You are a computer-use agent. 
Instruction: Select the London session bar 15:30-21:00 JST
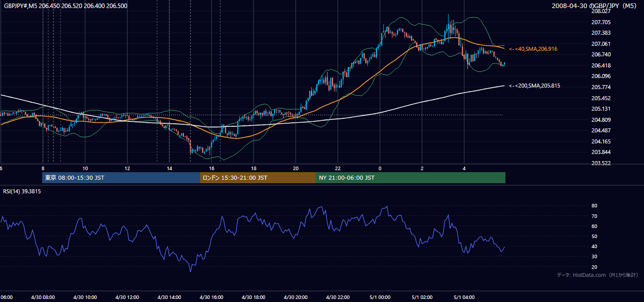(x=258, y=178)
